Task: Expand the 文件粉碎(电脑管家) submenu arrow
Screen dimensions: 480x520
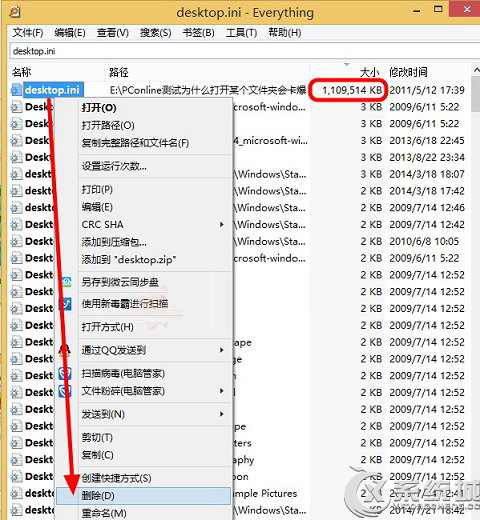Action: pos(222,391)
